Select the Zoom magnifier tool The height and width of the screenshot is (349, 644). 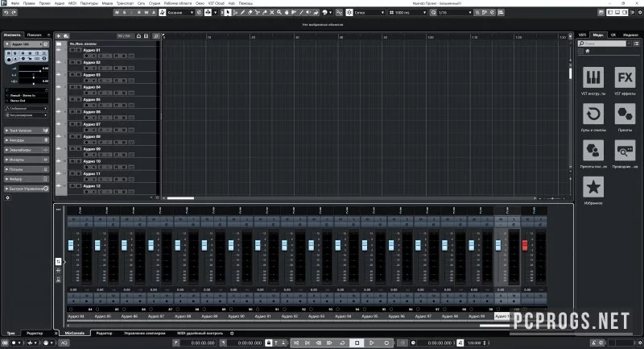279,13
